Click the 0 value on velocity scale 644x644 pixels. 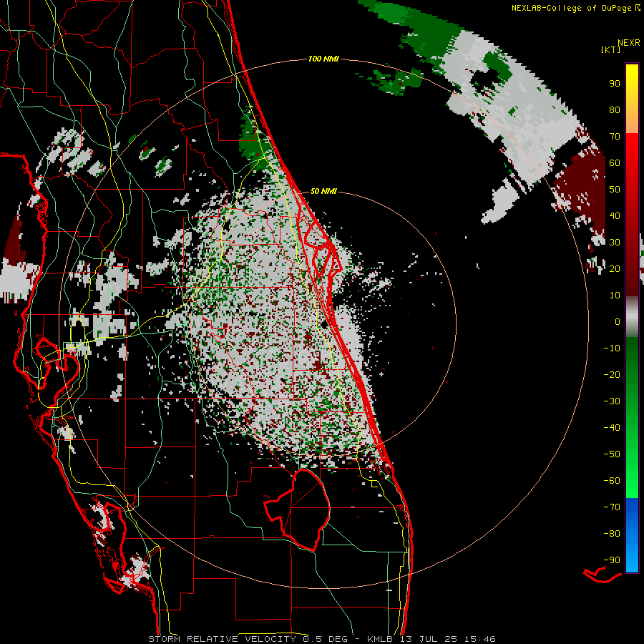[x=618, y=322]
